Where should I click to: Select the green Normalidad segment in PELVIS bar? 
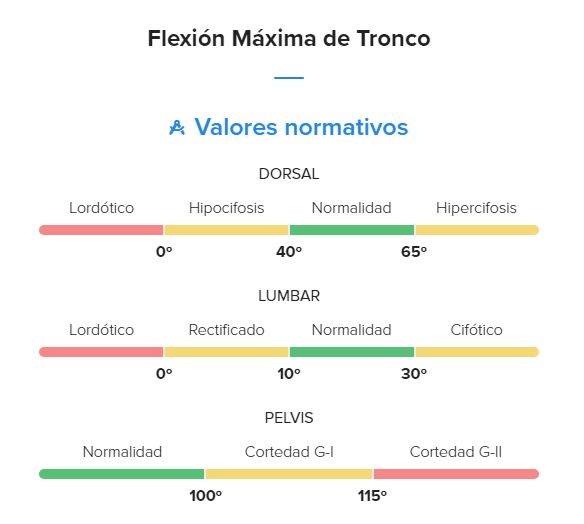(x=122, y=474)
